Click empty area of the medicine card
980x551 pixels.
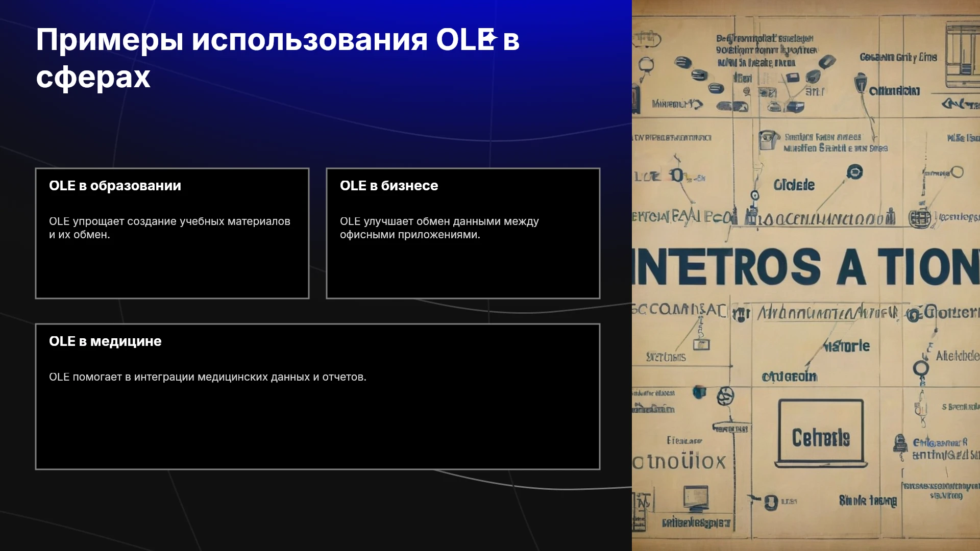tap(317, 429)
